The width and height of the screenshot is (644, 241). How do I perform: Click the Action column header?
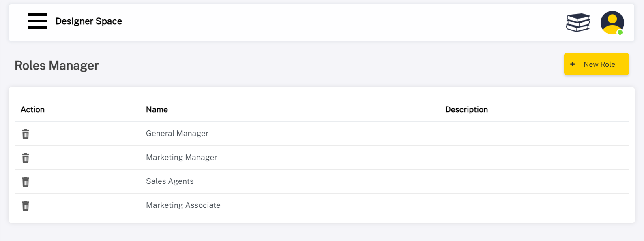pyautogui.click(x=32, y=109)
